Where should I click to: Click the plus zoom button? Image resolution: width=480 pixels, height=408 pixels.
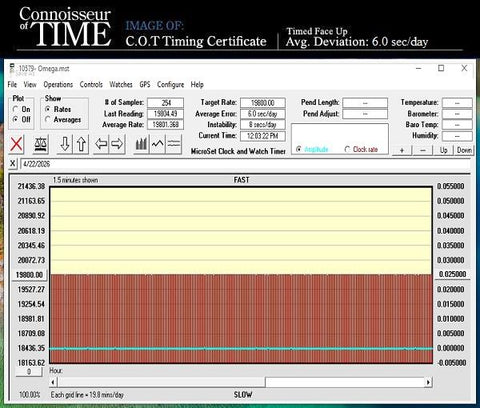[402, 150]
